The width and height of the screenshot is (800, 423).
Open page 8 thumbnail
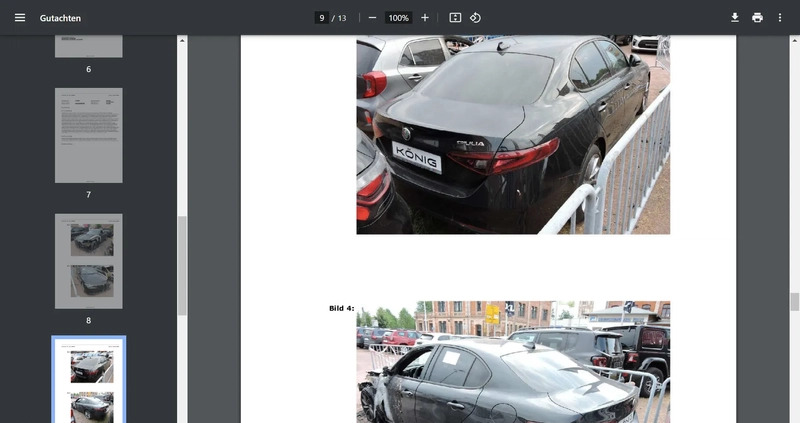click(x=89, y=261)
